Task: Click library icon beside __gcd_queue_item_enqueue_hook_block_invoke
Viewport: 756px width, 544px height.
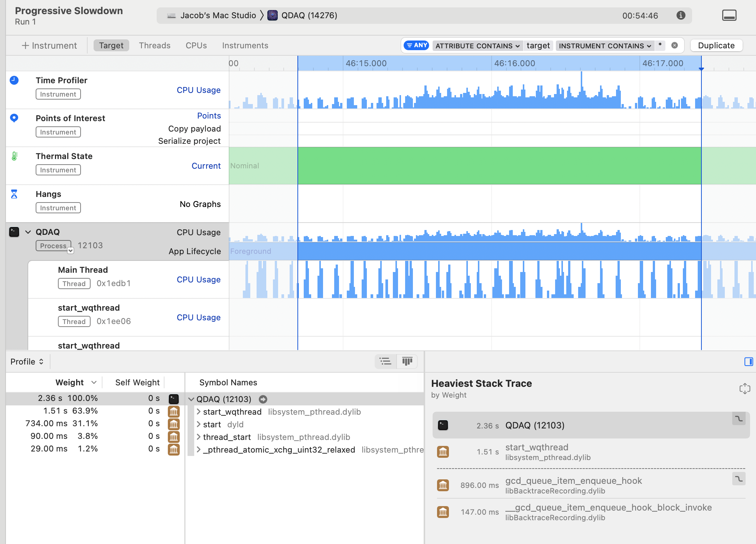Action: coord(443,512)
